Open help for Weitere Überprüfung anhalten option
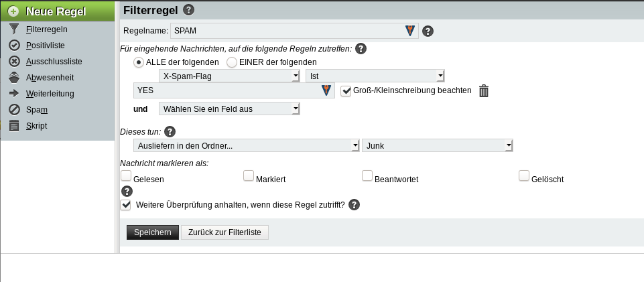The height and width of the screenshot is (282, 644). tap(355, 205)
